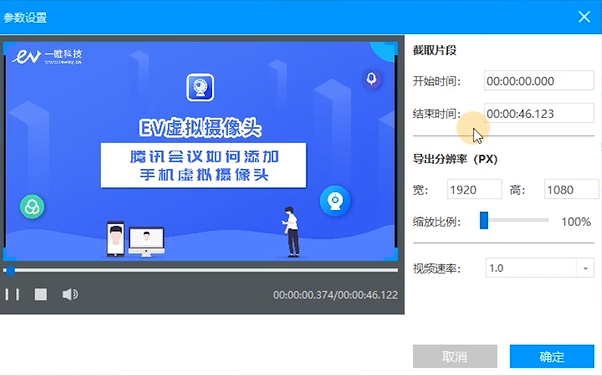The image size is (602, 376).
Task: Click the playback time 00:00:00.374/00:00:46.122
Action: [335, 295]
